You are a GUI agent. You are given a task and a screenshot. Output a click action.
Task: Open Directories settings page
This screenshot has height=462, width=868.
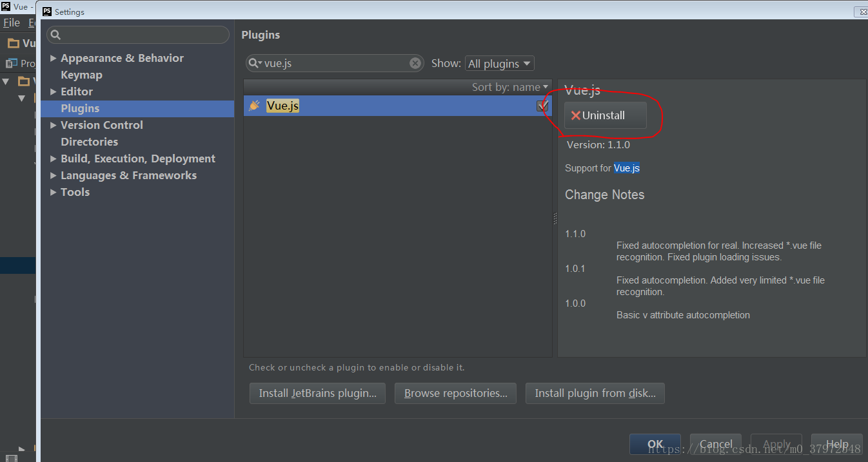pyautogui.click(x=89, y=142)
